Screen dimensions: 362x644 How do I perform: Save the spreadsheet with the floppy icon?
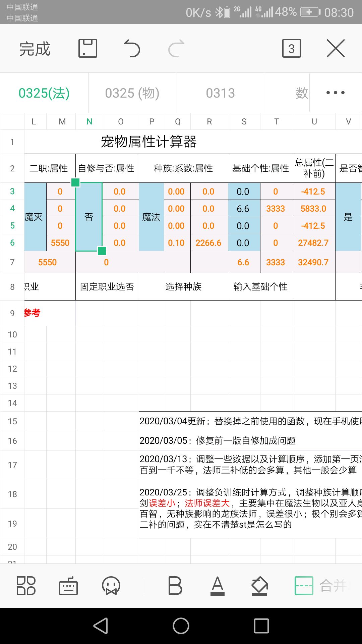88,48
